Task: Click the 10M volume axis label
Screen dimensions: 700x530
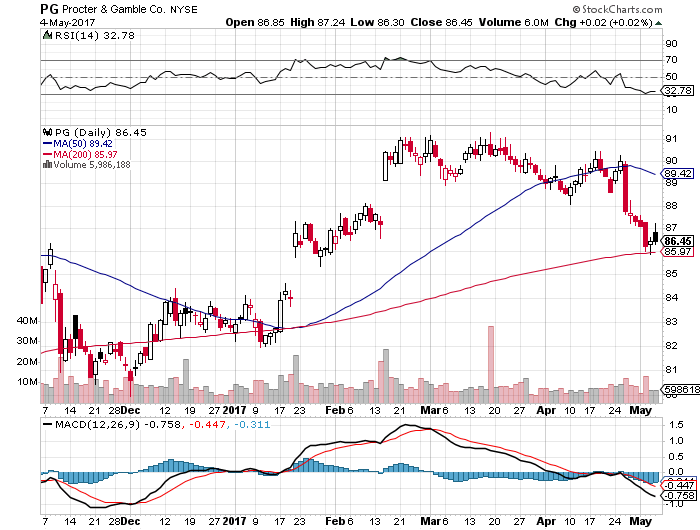Action: (27, 382)
